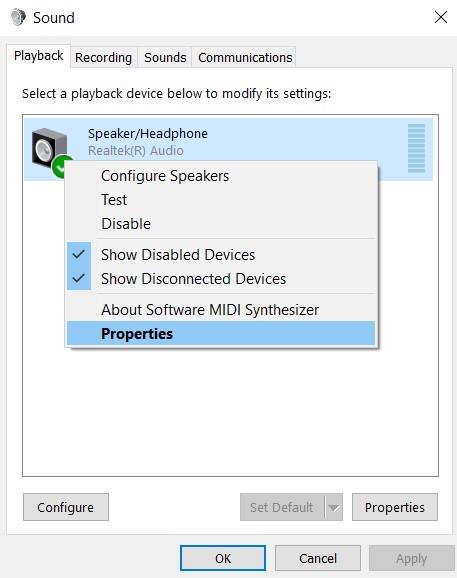Go to the Communications tab
Image resolution: width=457 pixels, height=578 pixels.
pyautogui.click(x=245, y=58)
